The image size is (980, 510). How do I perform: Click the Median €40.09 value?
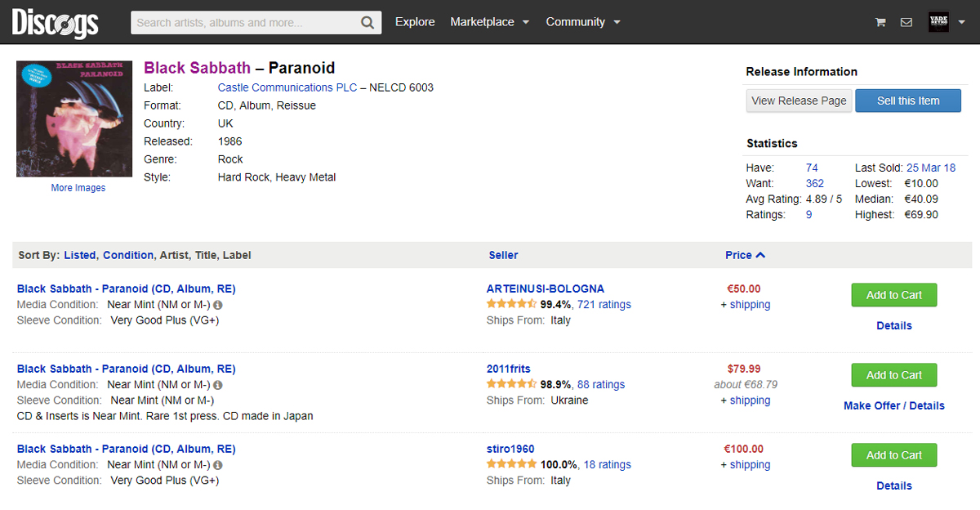point(921,199)
